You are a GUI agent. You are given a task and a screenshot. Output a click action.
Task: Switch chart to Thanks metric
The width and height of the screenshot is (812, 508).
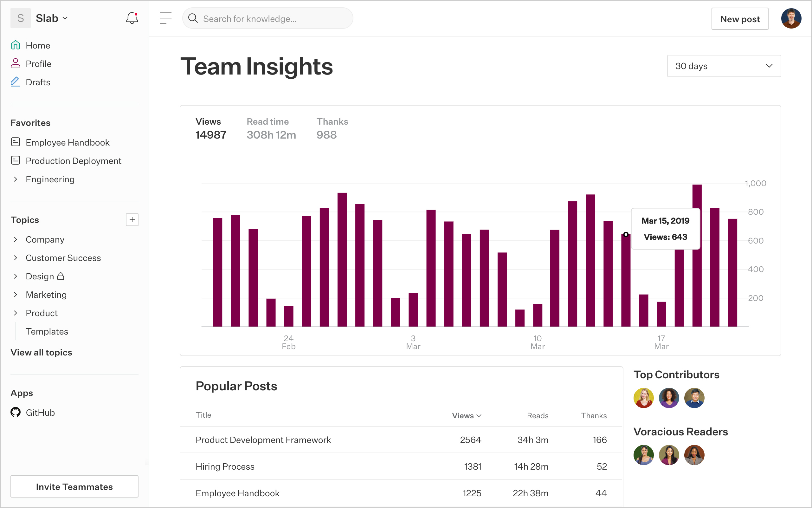(x=332, y=128)
